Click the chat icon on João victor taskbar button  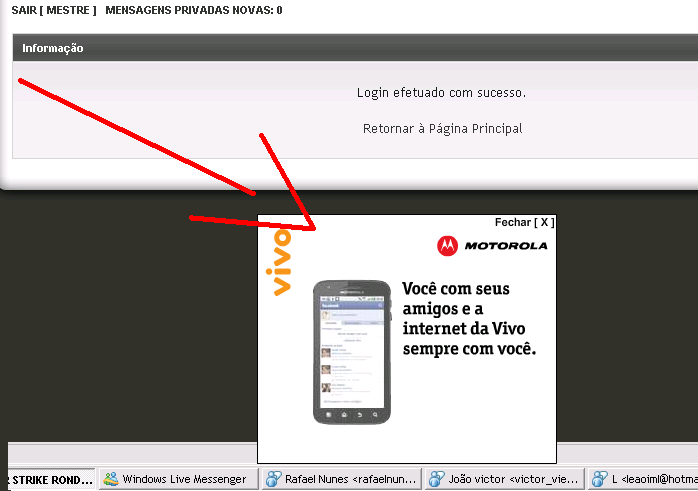coord(436,480)
